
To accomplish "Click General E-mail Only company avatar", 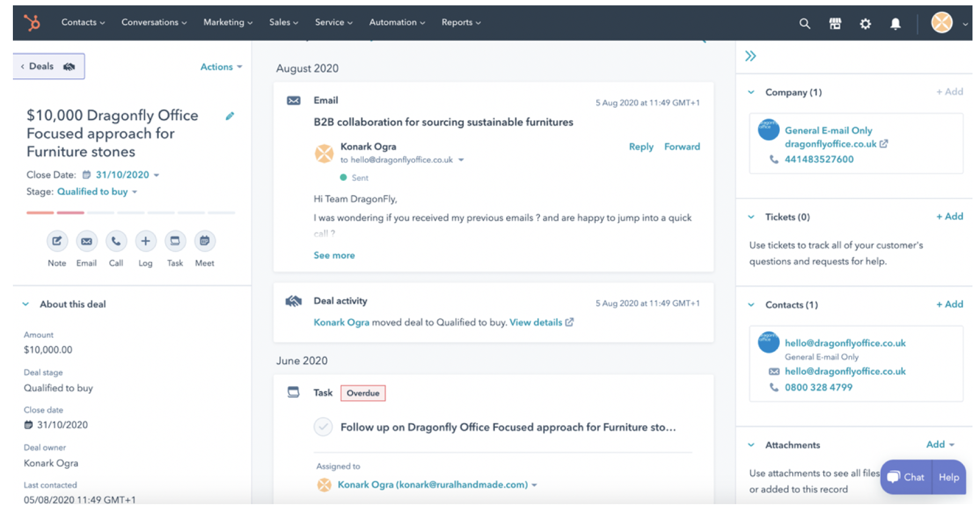I will pos(769,130).
